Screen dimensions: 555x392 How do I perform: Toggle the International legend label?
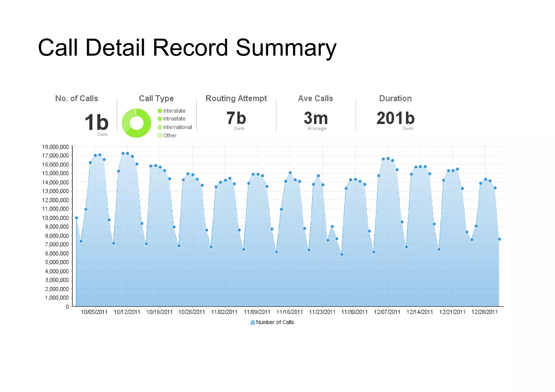[178, 127]
